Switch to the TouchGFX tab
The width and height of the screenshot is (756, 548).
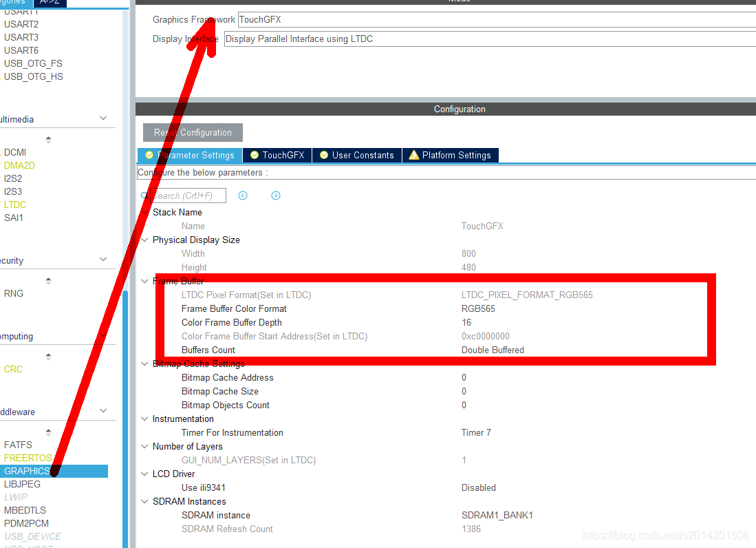[x=277, y=155]
